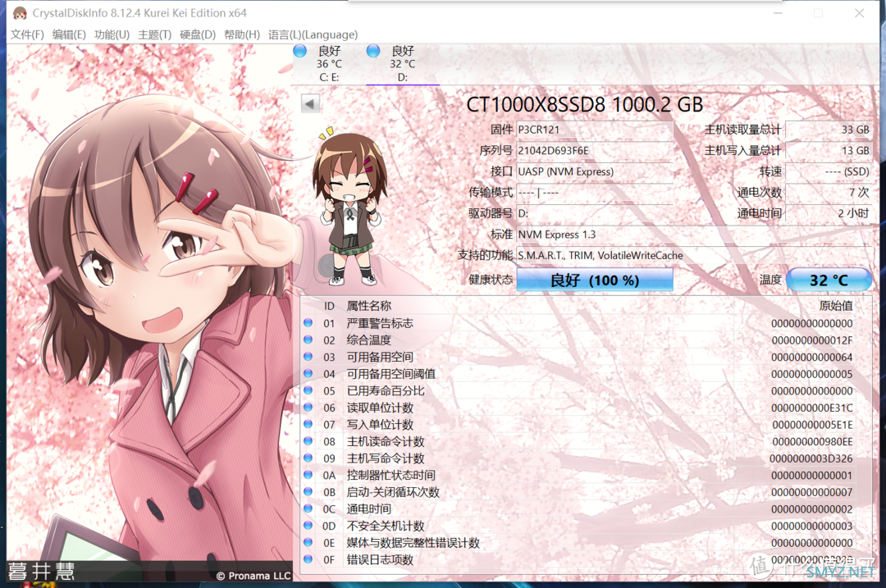Click the status dot for row 0C 通电时间
The width and height of the screenshot is (886, 588).
click(x=308, y=508)
